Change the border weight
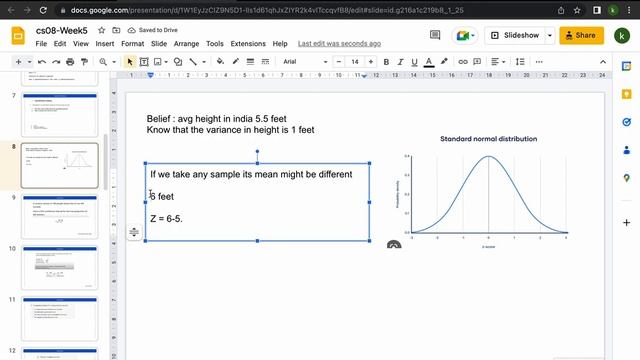640x360 pixels. (250, 62)
